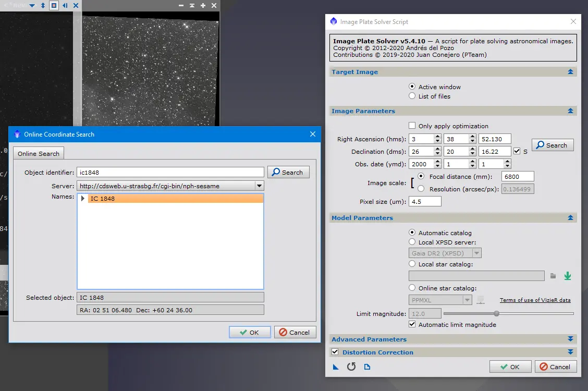588x391 pixels.
Task: Toggle Automatic limit magnitude checkbox
Action: point(412,324)
